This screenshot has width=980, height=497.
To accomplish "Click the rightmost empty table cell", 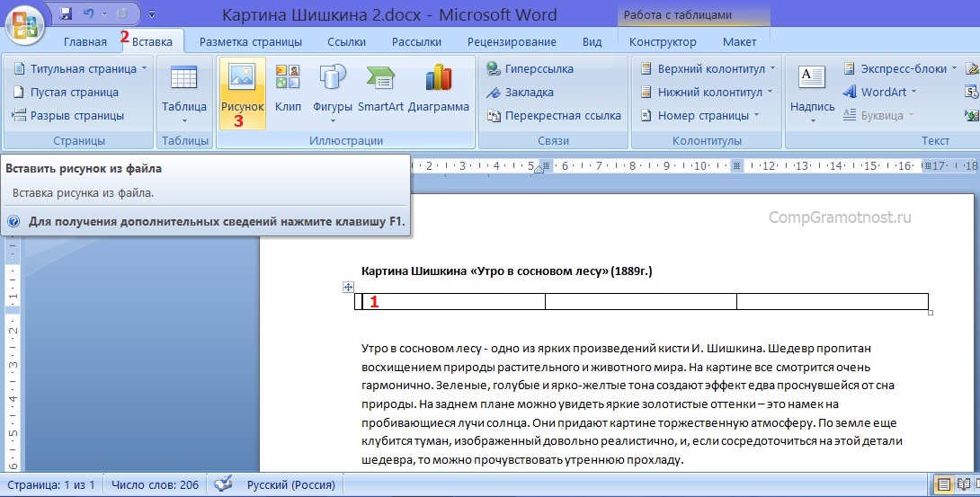I will point(833,302).
